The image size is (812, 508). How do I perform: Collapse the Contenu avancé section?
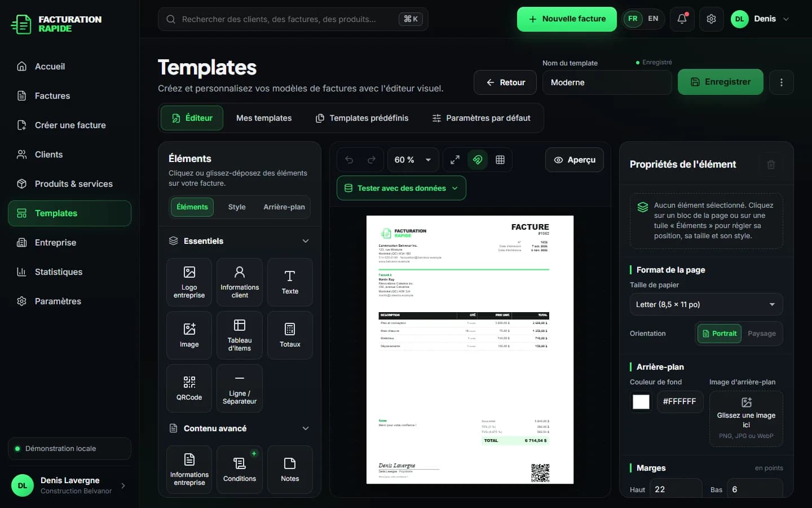click(306, 428)
